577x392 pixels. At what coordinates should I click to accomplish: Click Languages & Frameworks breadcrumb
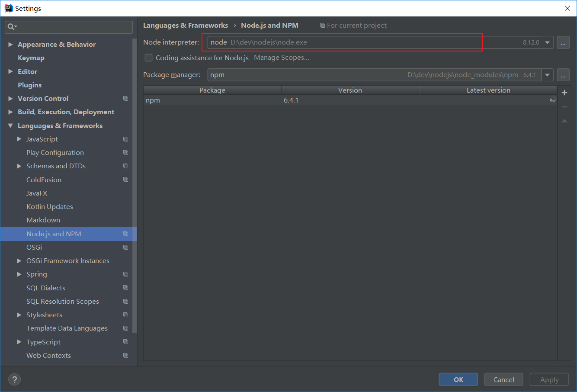click(186, 26)
